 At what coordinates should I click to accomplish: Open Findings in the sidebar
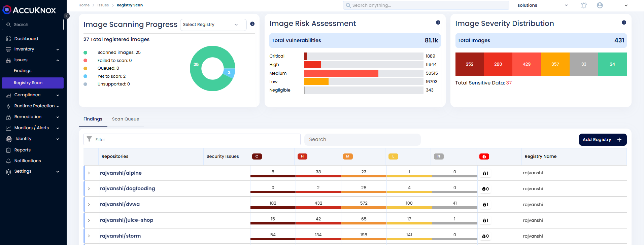pyautogui.click(x=23, y=71)
